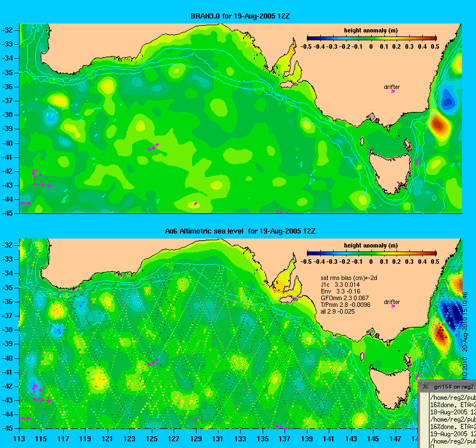The width and height of the screenshot is (476, 448).
Task: Click the '139' longitude tick label
Action: [307, 439]
